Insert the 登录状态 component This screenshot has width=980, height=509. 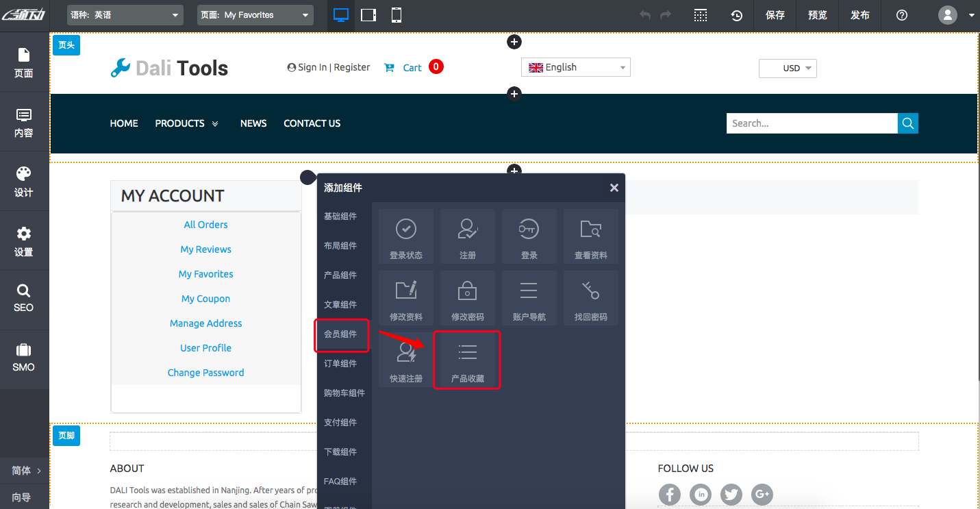(405, 237)
